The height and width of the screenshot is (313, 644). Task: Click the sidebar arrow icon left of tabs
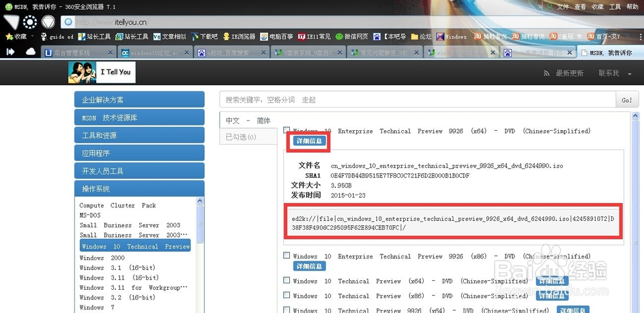(x=10, y=52)
